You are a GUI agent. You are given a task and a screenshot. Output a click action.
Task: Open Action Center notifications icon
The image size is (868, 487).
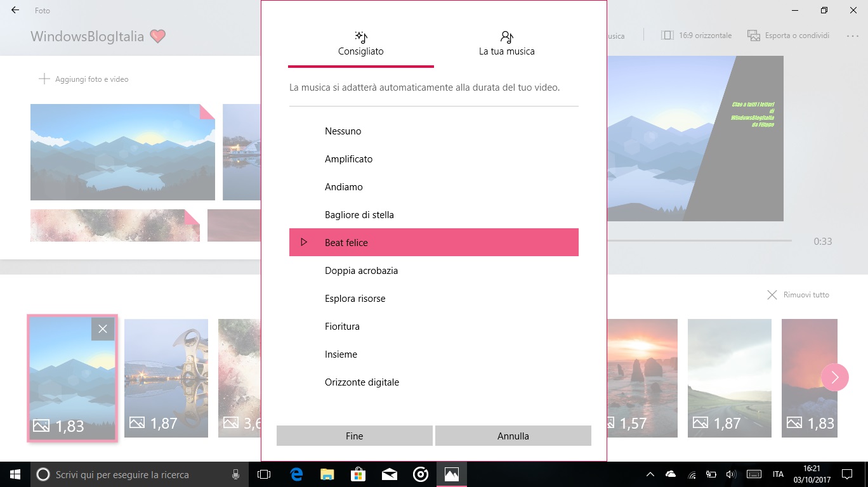click(846, 474)
